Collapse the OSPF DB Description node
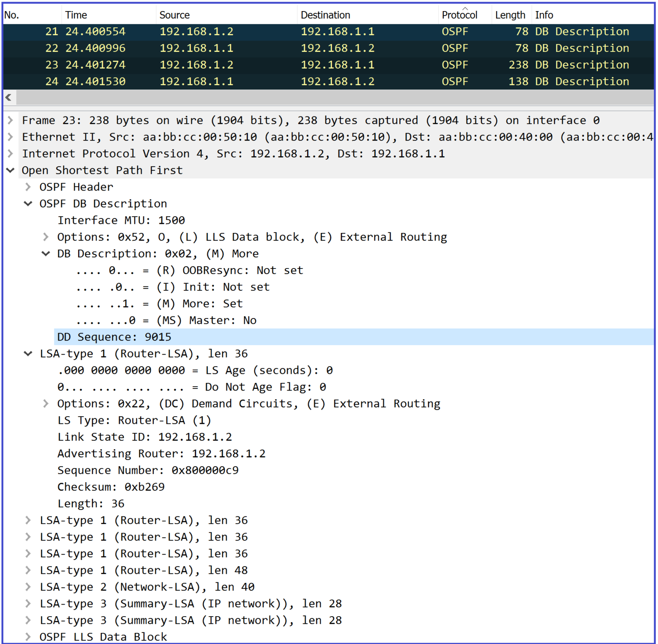This screenshot has height=644, width=658. click(x=28, y=204)
